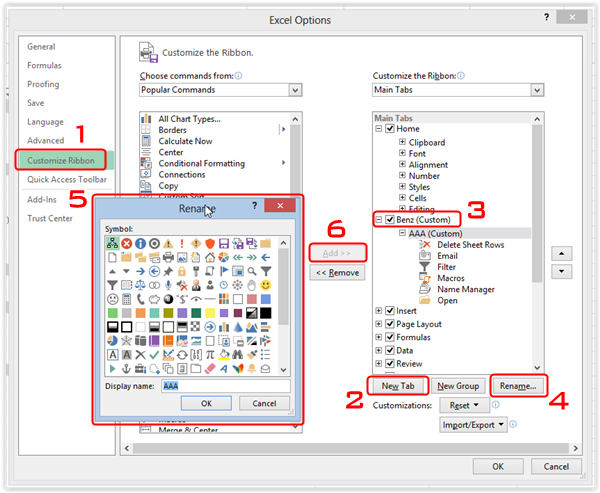Uncheck the Insert tab checkbox
Screen dimensions: 600x493
(390, 311)
